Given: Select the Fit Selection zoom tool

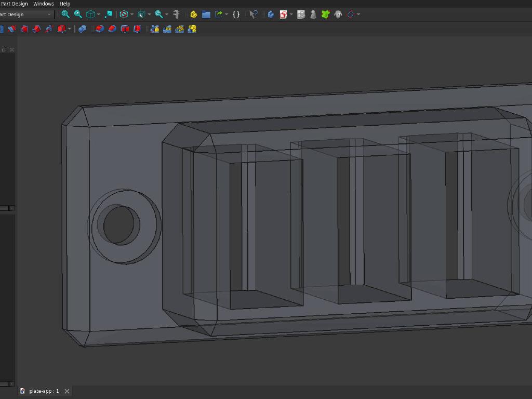Looking at the screenshot, I should coord(77,14).
